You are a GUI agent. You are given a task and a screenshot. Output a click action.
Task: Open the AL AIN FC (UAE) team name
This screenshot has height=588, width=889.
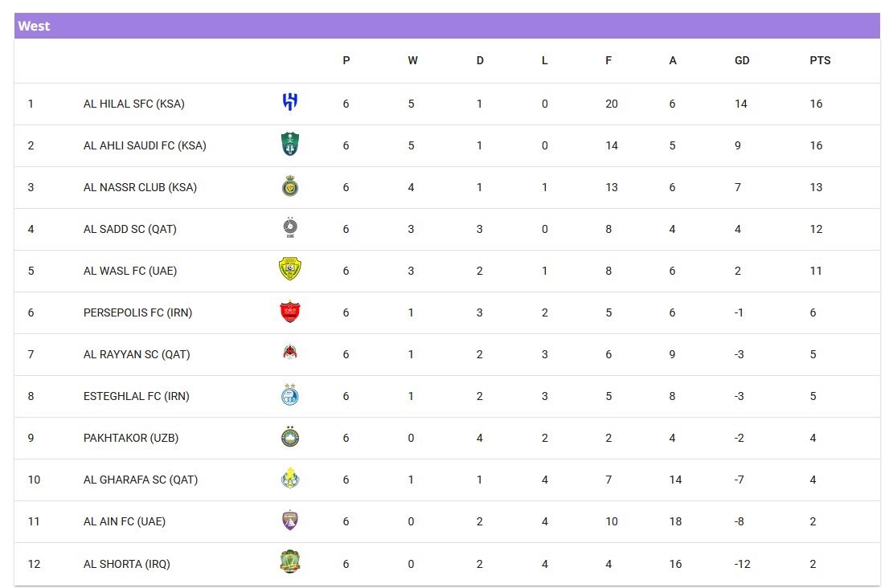pos(124,521)
